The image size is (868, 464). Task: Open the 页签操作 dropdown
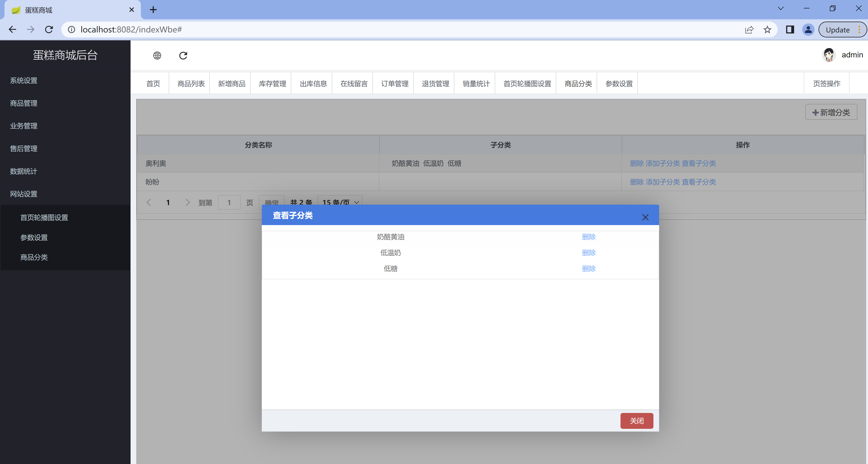(x=826, y=83)
